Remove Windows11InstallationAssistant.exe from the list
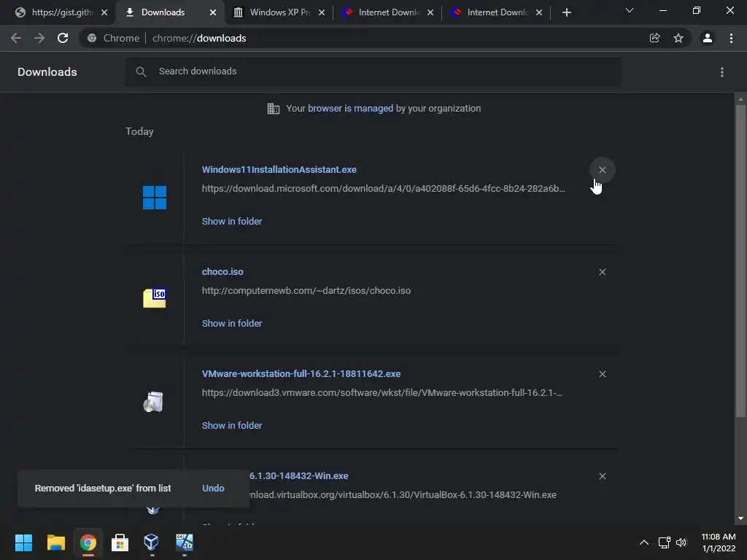 click(x=602, y=170)
